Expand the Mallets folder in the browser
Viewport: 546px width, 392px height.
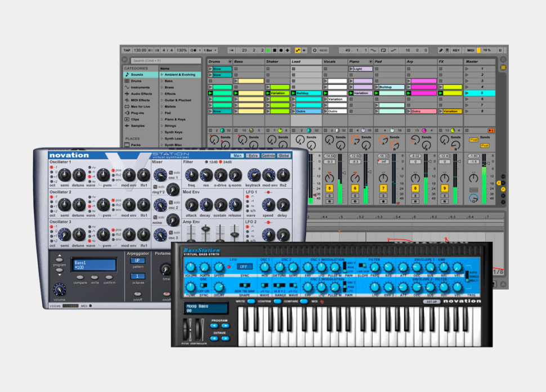point(162,106)
